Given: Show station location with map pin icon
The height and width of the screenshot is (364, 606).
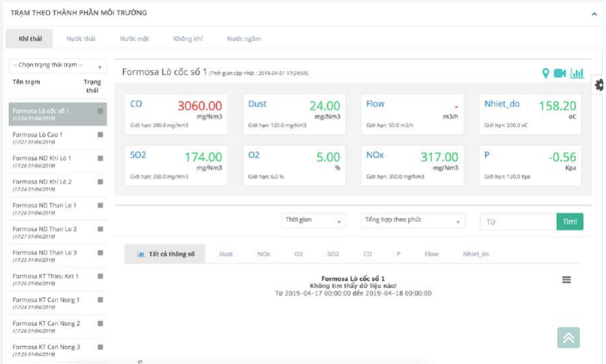Looking at the screenshot, I should click(x=545, y=73).
